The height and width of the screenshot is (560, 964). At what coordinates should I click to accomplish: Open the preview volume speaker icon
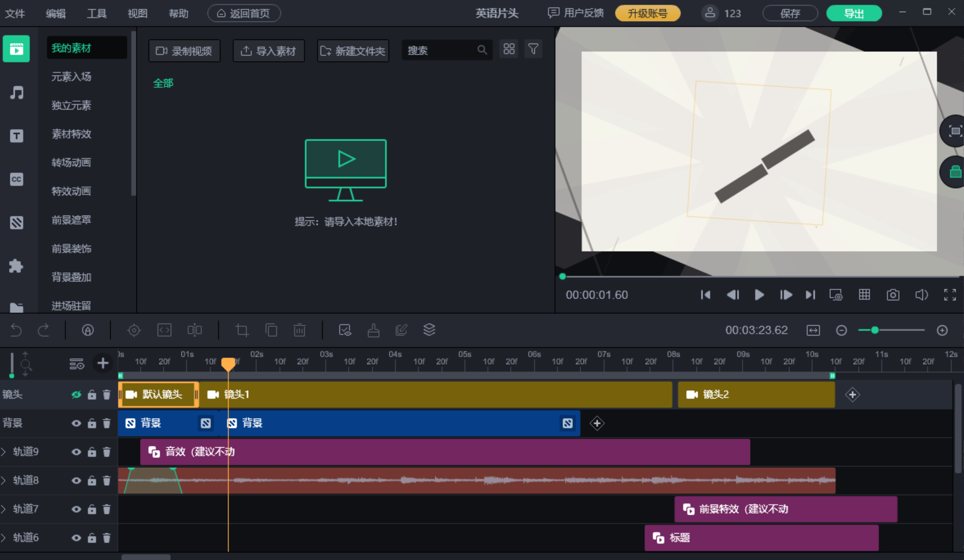click(921, 295)
